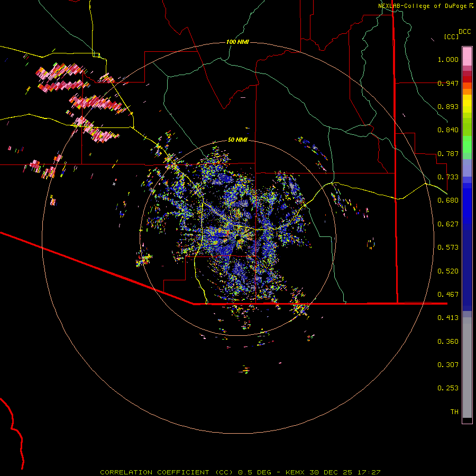Screen dimensions: 476x476
Task: Click the 0.840 scale value
Action: (448, 130)
